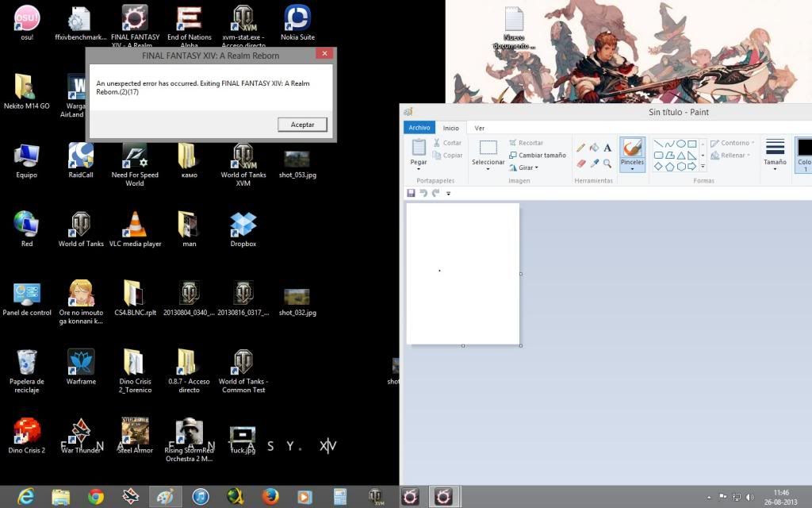Open Google Chrome from the taskbar
Screen dimensions: 812x508
pos(95,497)
